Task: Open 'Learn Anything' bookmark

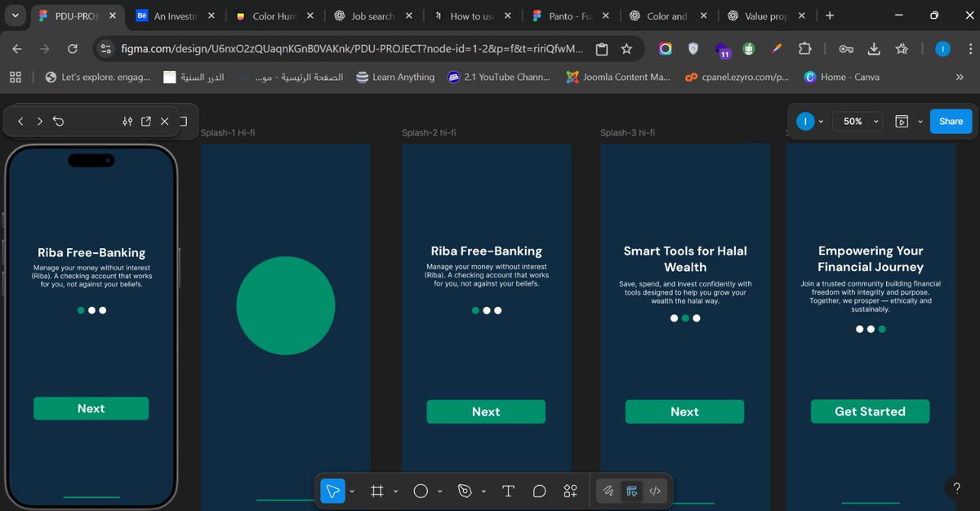Action: (x=395, y=77)
